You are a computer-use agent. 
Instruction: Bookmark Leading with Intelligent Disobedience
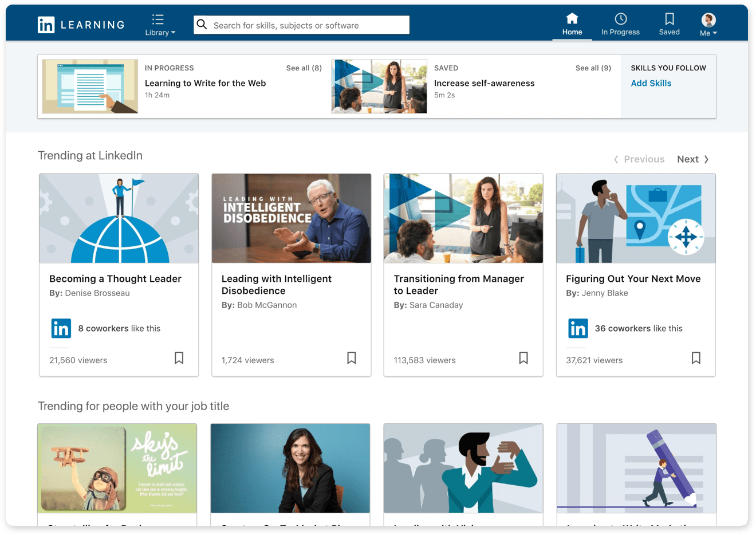pos(352,358)
